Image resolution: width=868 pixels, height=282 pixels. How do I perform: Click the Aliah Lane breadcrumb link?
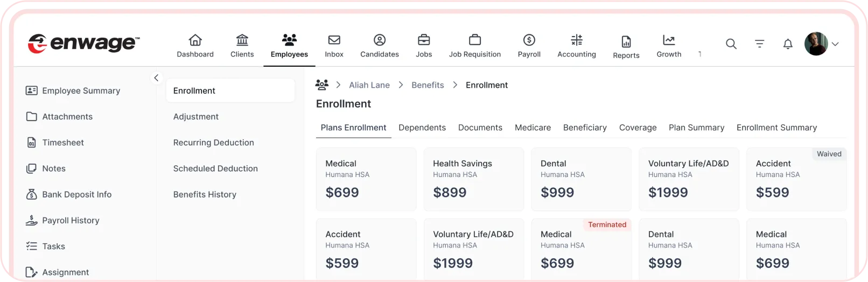(369, 85)
